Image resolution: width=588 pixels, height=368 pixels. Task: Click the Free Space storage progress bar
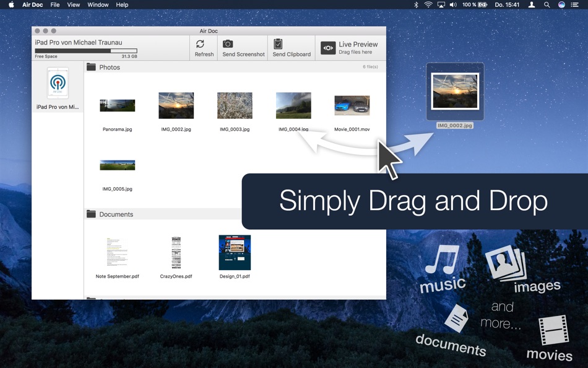pyautogui.click(x=86, y=51)
